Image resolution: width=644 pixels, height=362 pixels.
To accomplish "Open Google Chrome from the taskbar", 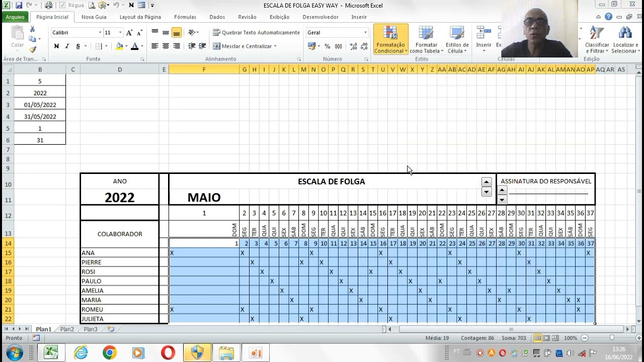I will [109, 352].
